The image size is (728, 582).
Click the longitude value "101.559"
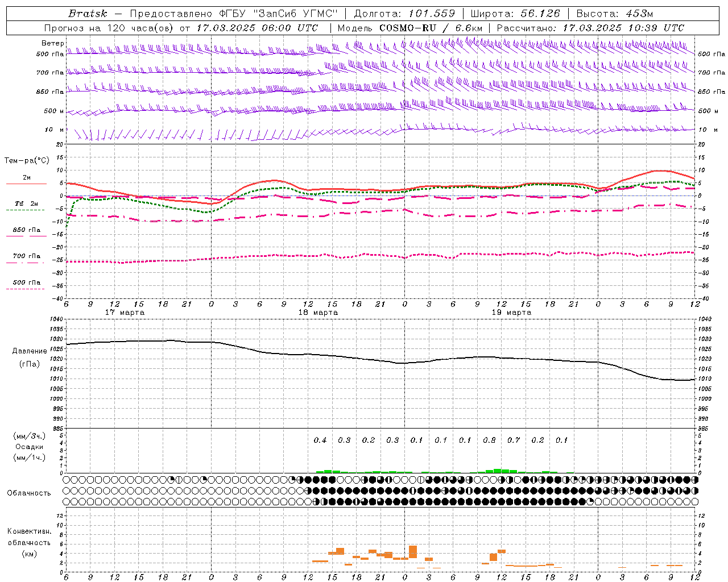432,14
